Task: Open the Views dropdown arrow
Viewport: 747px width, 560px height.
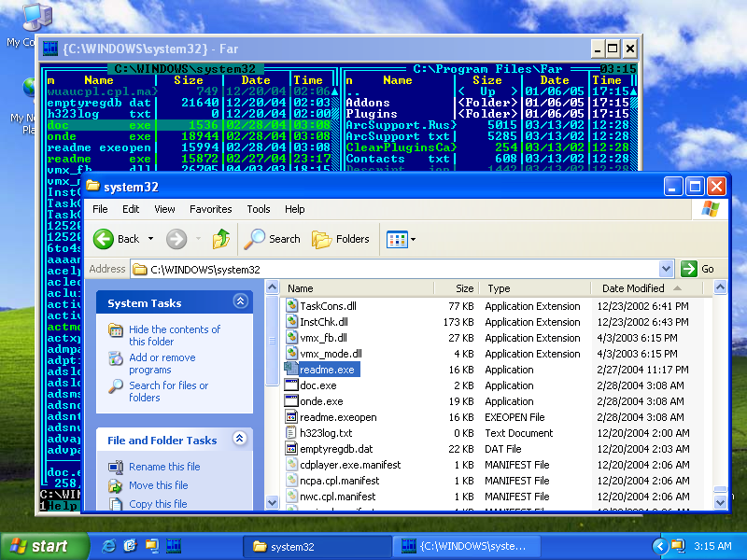Action: [x=413, y=240]
